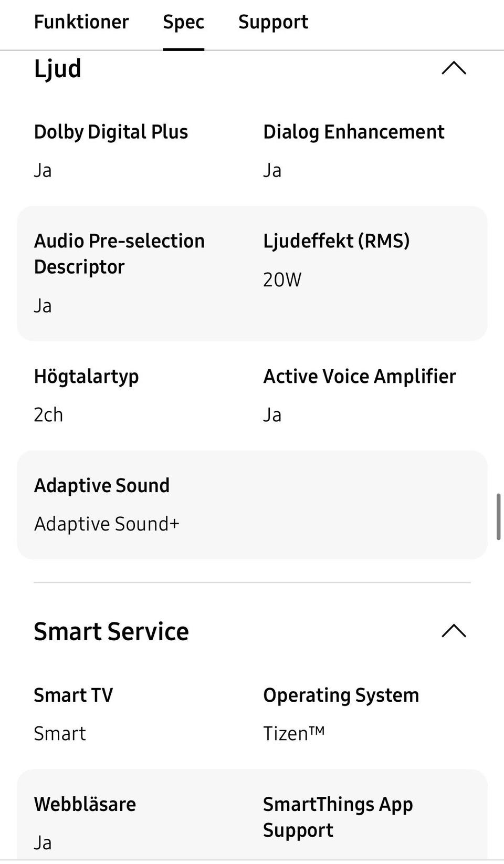
Task: Tap the Adaptive Sound+ value text
Action: click(x=107, y=524)
